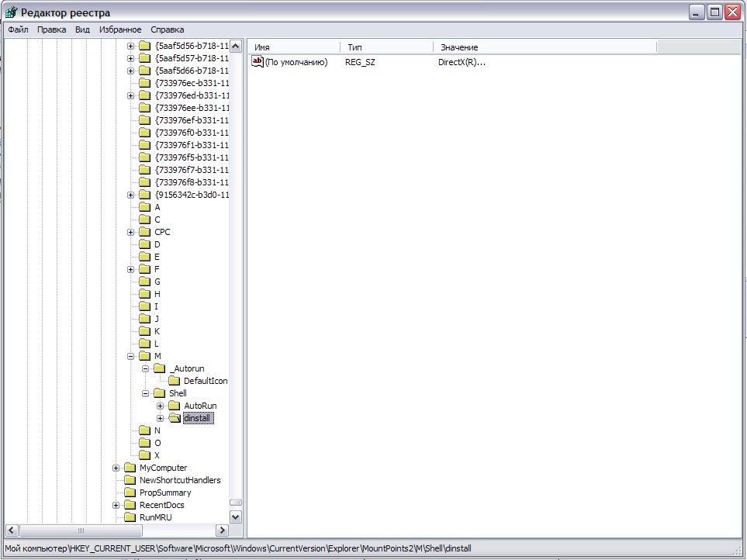The width and height of the screenshot is (747, 560).
Task: Sort values by Имя column header
Action: click(293, 47)
